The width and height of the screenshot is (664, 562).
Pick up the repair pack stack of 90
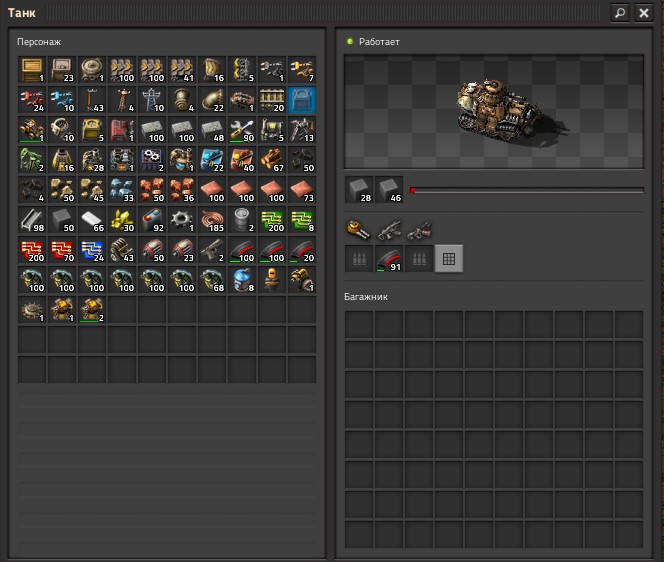pos(242,130)
